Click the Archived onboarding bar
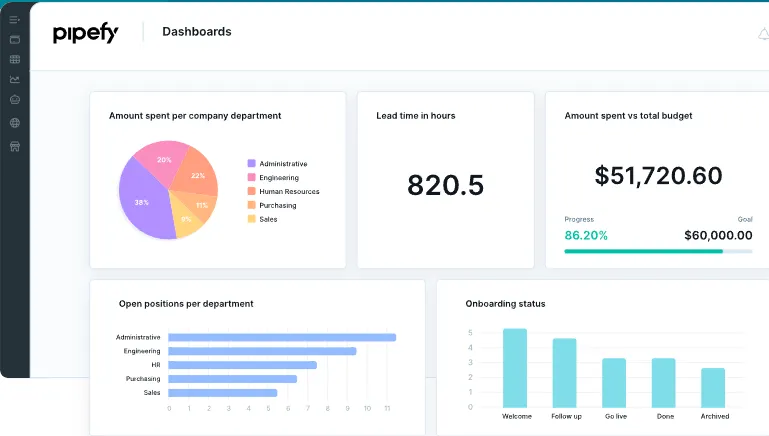The width and height of the screenshot is (769, 436). [713, 387]
